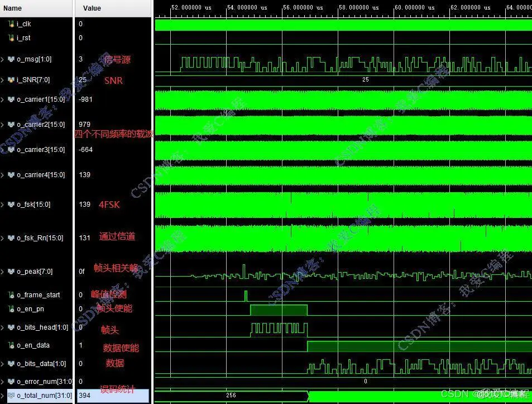
Task: Sort by the Value column header
Action: pyautogui.click(x=113, y=8)
